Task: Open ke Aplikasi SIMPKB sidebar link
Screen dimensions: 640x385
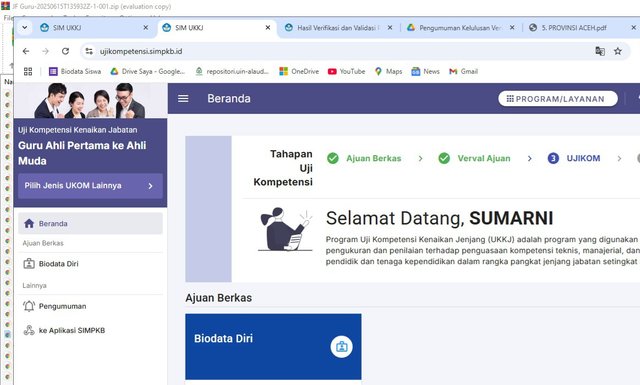Action: [90, 330]
